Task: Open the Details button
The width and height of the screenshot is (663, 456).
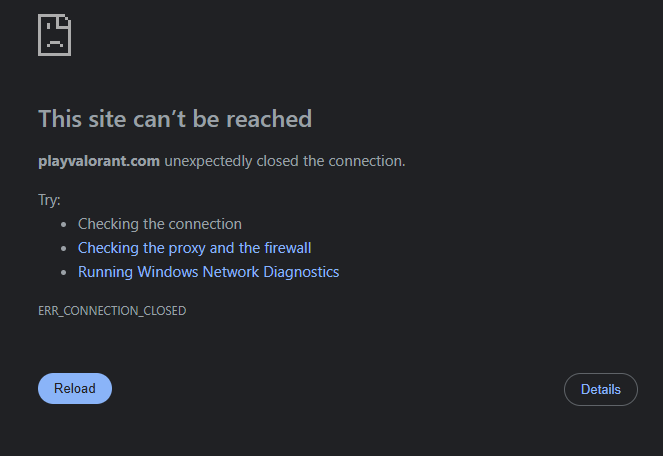Action: coord(601,389)
